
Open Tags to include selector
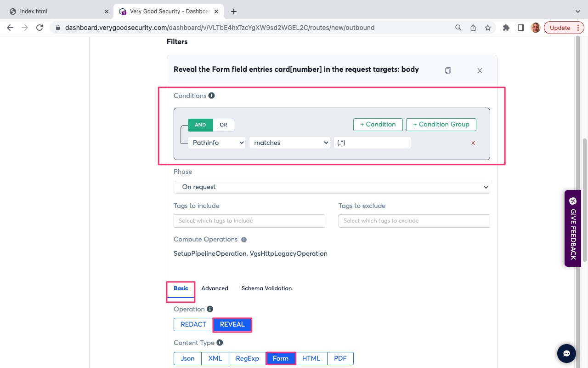(x=249, y=221)
